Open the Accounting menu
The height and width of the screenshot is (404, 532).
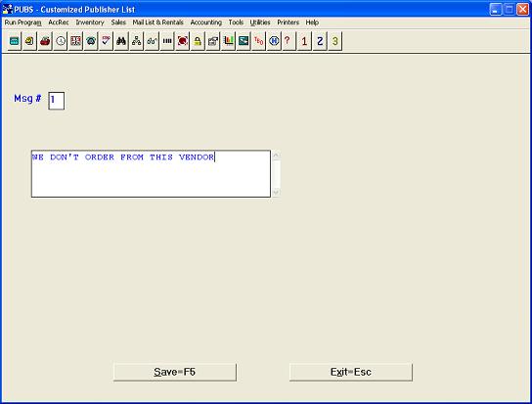[206, 22]
